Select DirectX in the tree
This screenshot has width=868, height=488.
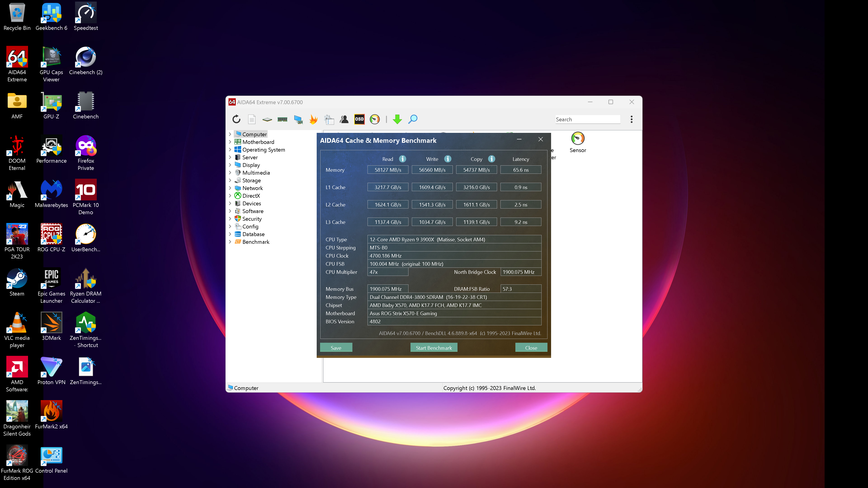251,196
